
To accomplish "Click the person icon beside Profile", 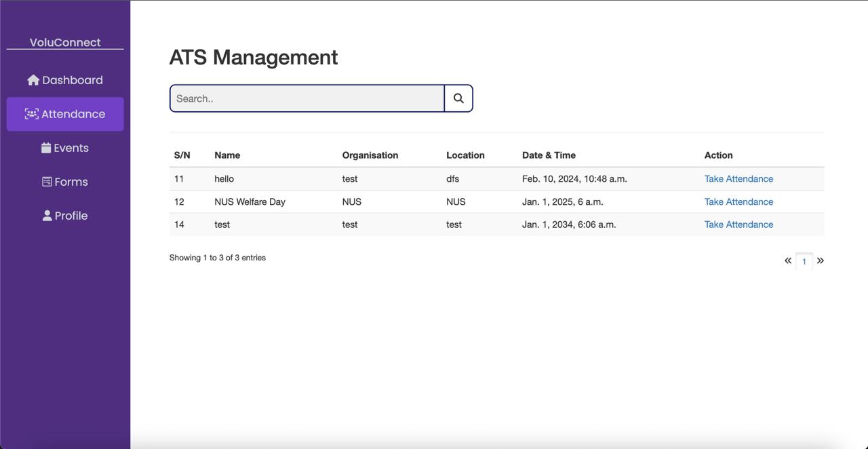I will (47, 216).
